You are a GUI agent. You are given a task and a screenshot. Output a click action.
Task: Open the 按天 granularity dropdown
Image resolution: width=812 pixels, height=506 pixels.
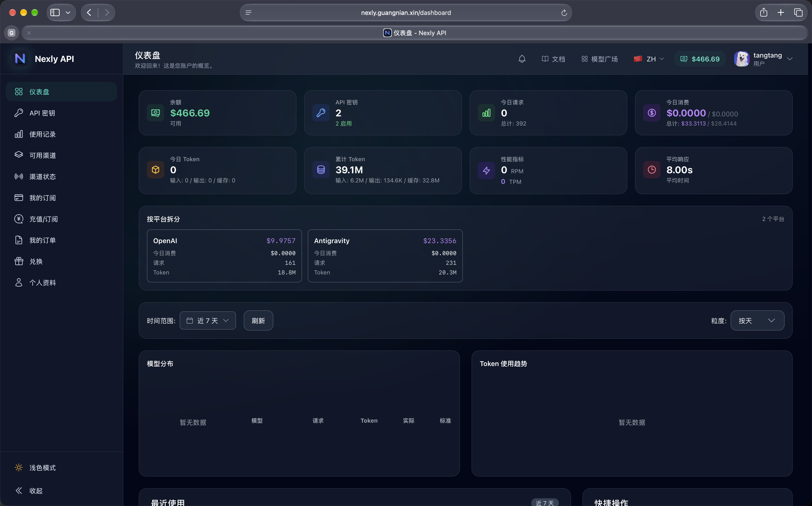757,320
